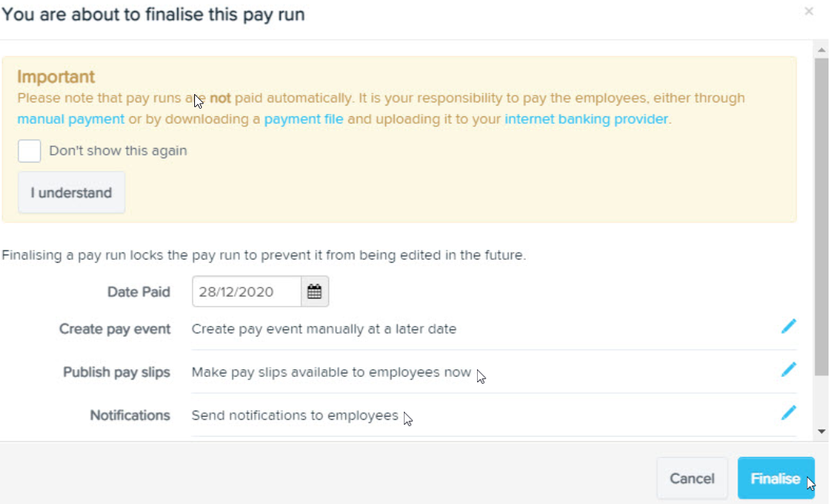Screen dimensions: 830x504
Task: Click the scrollbar up arrow
Action: [821, 50]
